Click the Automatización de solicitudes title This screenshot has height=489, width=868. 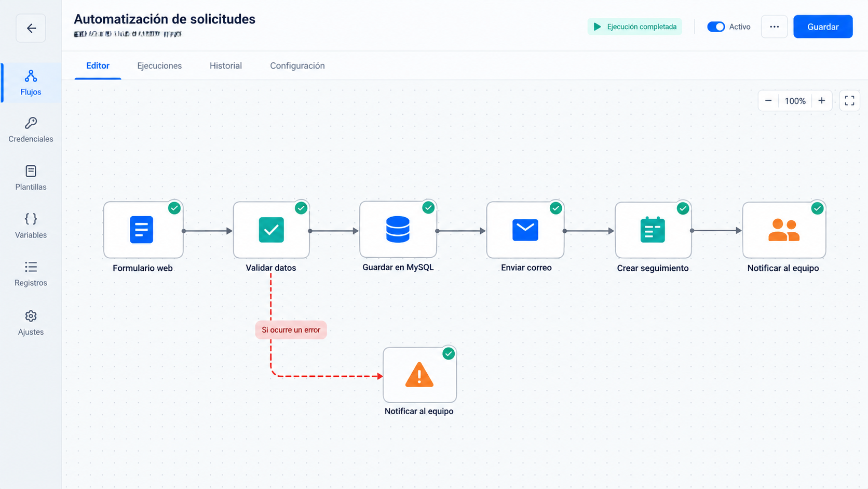pos(165,19)
